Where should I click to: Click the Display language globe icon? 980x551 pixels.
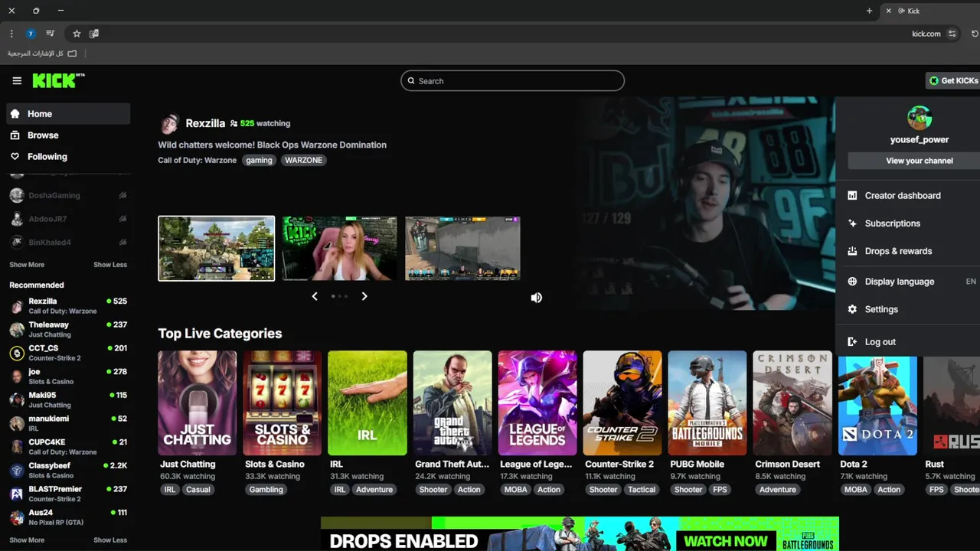coord(852,282)
